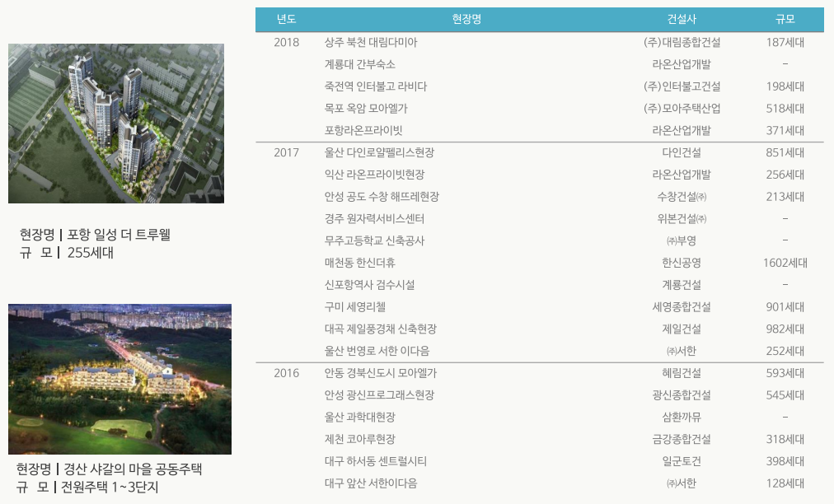
Task: Click 안동 경북신도시 모아엘가 site name
Action: 380,373
